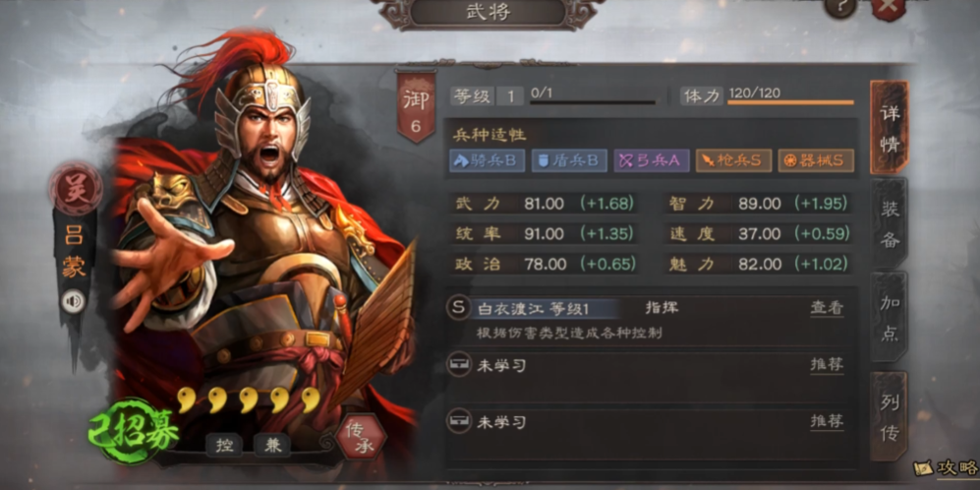Select the 枪兵S troop aptitude badge
This screenshot has height=490, width=980.
click(x=733, y=160)
